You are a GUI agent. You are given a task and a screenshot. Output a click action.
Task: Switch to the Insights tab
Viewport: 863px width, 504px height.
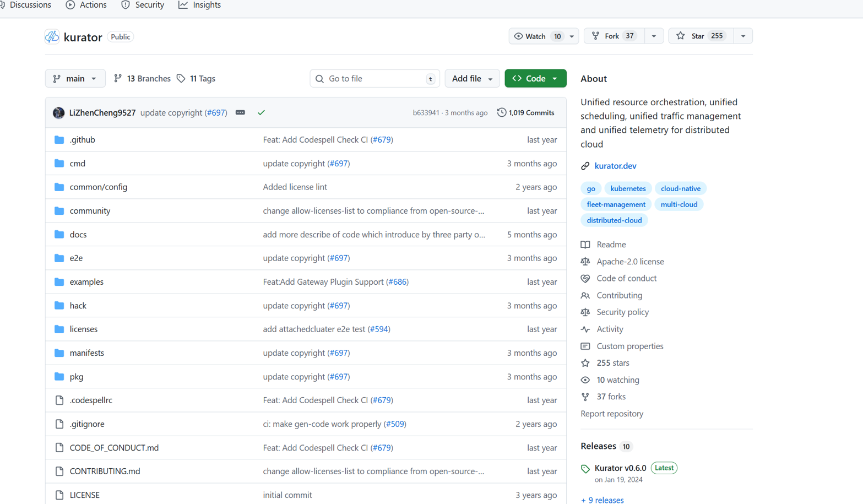click(x=199, y=5)
